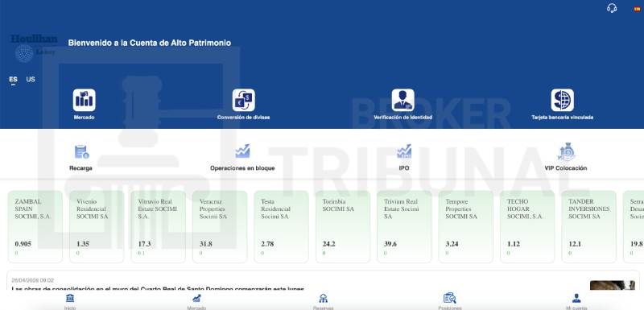Click the price 0.905 on ZAMBAL card
Viewport: 644px width, 310px height.
tap(23, 244)
